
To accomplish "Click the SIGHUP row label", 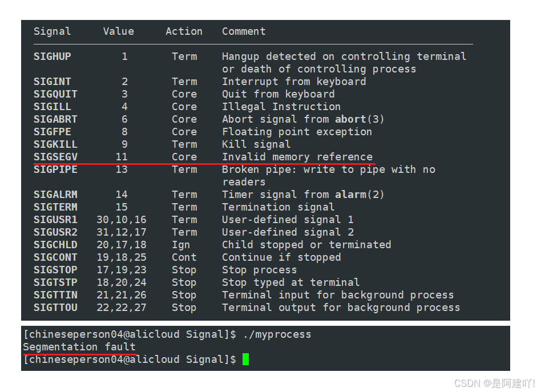I will point(53,56).
